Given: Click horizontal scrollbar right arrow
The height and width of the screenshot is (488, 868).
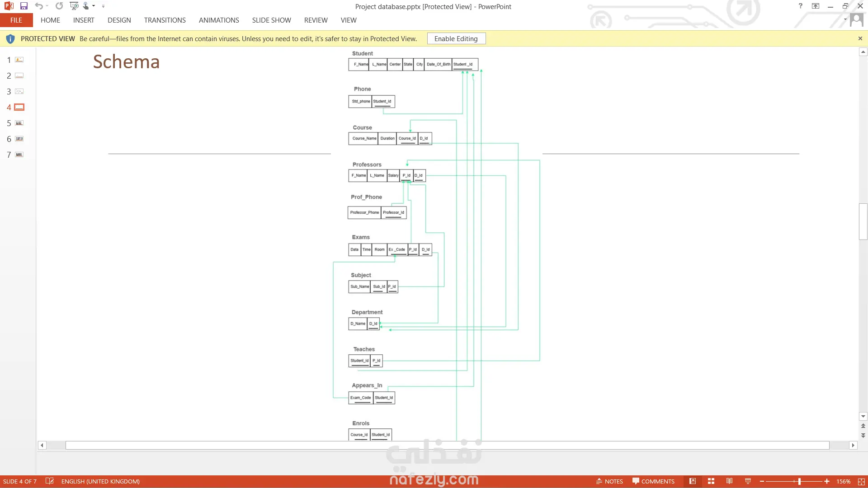Looking at the screenshot, I should click(853, 446).
